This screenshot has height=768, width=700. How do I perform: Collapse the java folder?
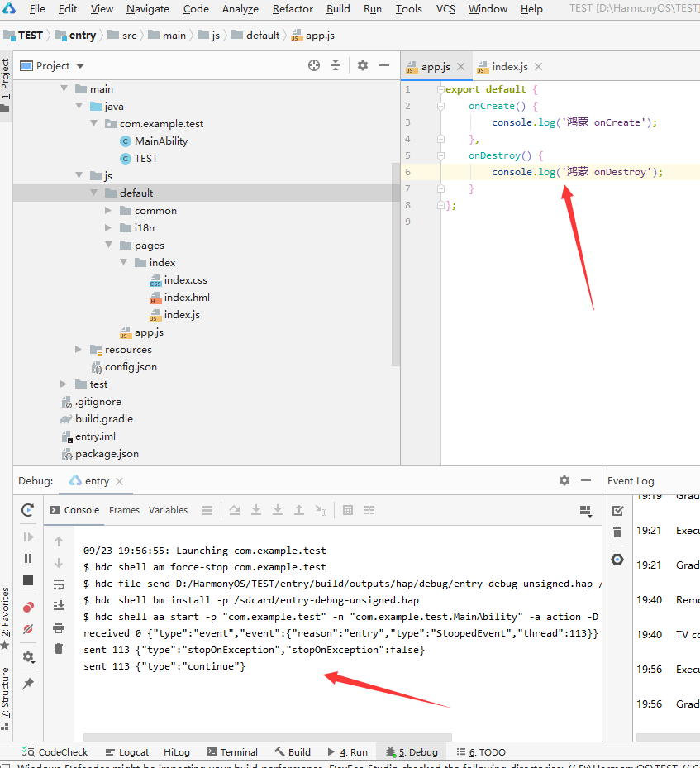(79, 106)
